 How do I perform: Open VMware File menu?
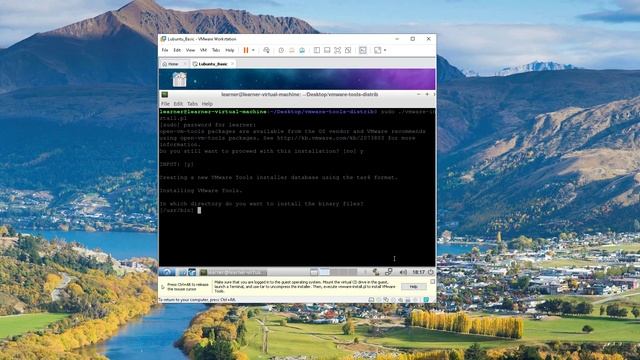165,50
